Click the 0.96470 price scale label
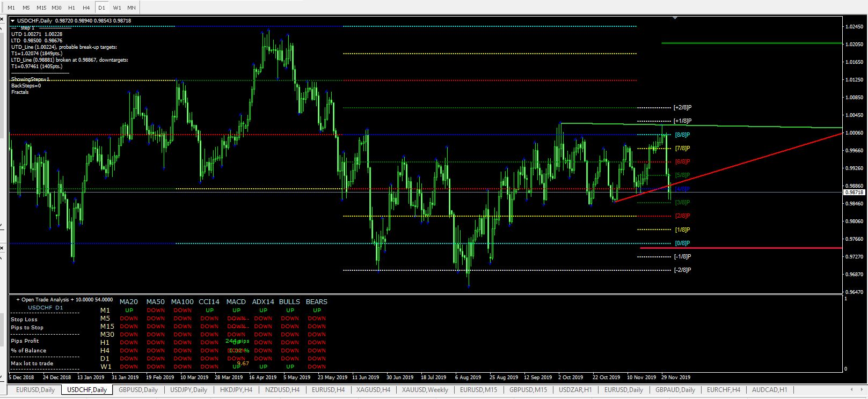Viewport: 868px width, 399px height. 854,292
